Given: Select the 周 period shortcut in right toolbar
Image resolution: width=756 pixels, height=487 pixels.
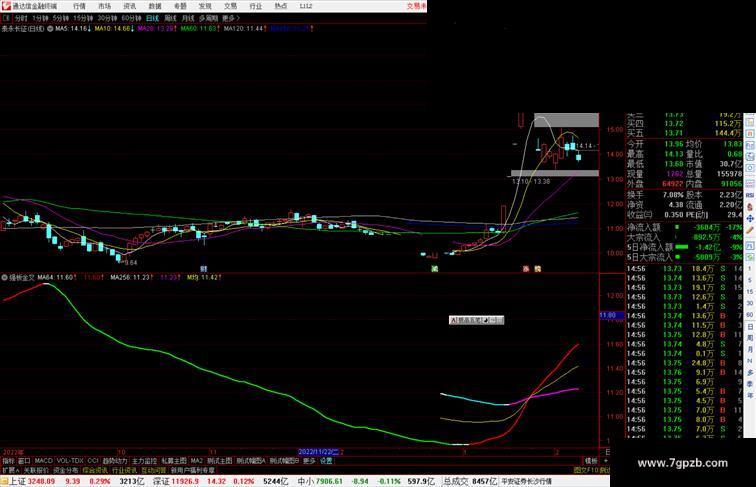Looking at the screenshot, I should (x=750, y=338).
